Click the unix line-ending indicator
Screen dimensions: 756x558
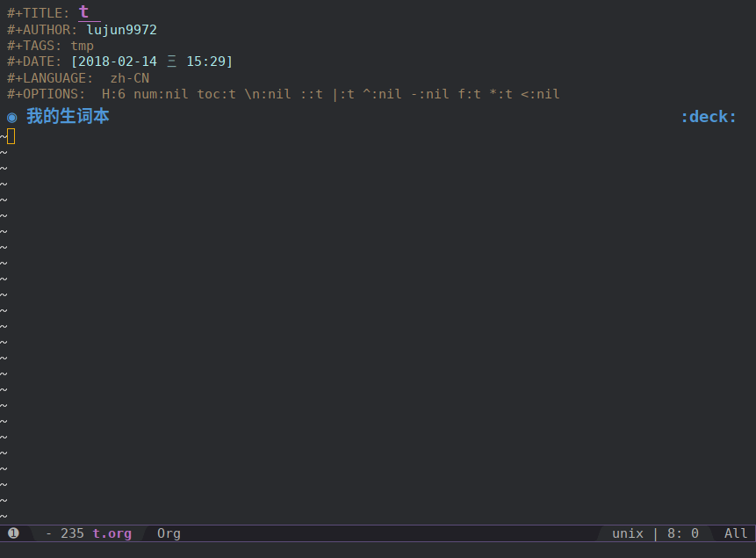coord(628,533)
